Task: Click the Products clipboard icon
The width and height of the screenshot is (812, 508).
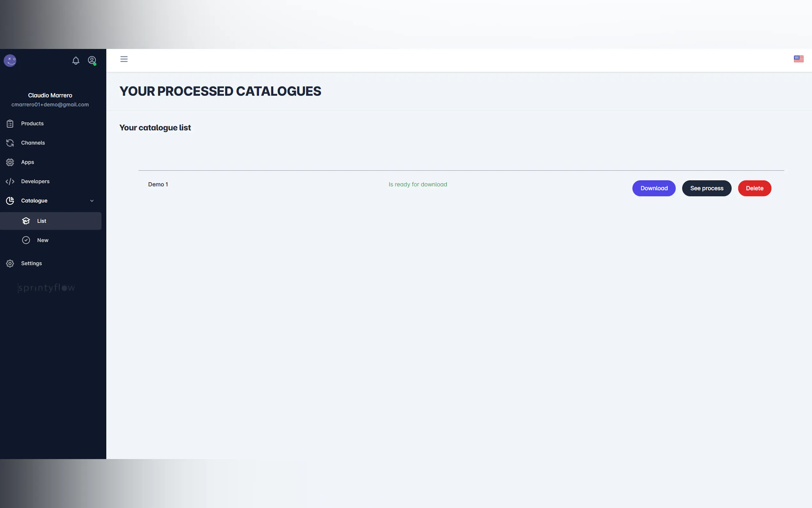Action: (10, 123)
